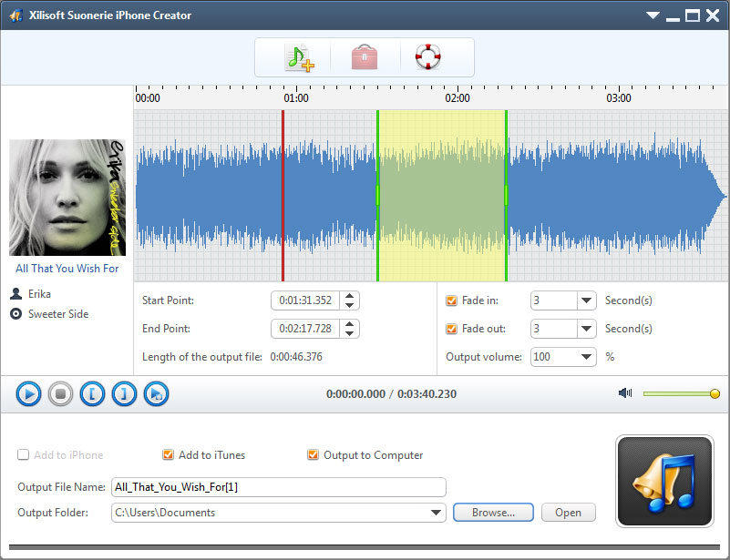The height and width of the screenshot is (560, 730).
Task: Open the lifebuoy help icon
Action: click(x=427, y=56)
